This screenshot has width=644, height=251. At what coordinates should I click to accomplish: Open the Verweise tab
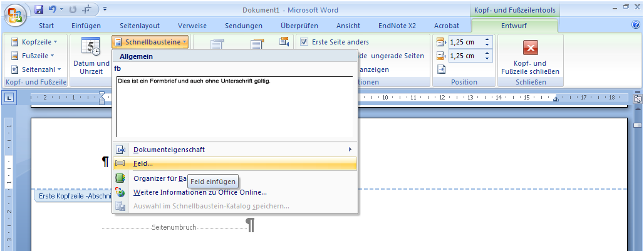pyautogui.click(x=192, y=26)
